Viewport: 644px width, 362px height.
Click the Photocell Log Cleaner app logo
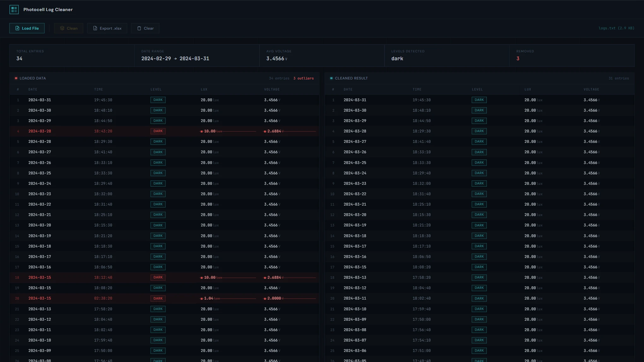point(14,9)
